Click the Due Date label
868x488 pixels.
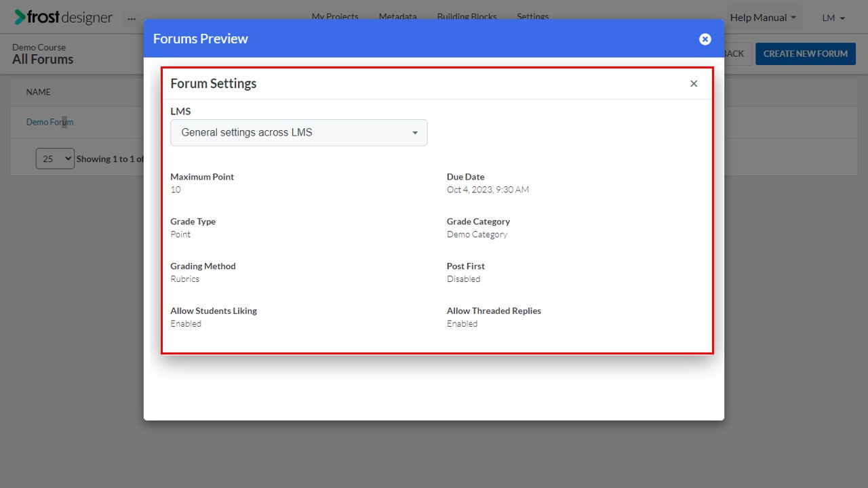466,177
